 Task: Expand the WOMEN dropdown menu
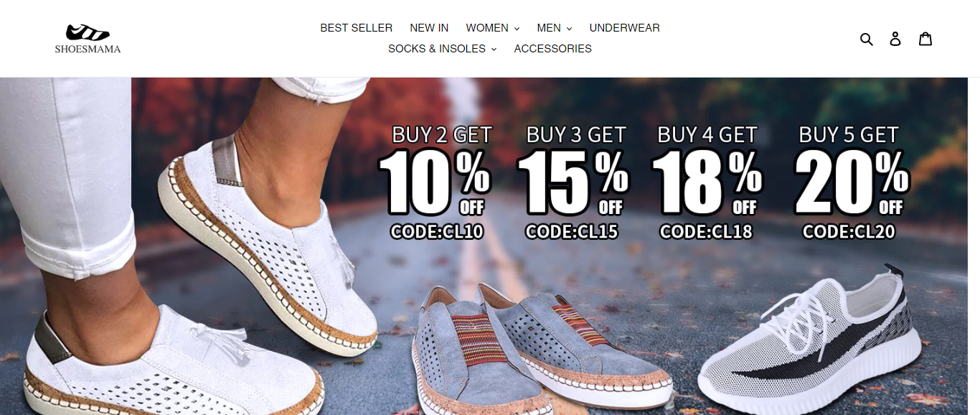[x=492, y=28]
